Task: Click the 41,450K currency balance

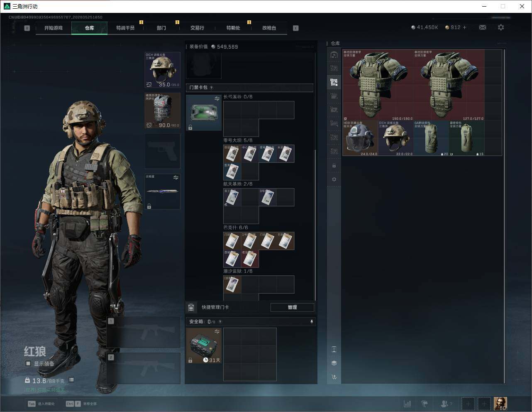Action: point(425,27)
